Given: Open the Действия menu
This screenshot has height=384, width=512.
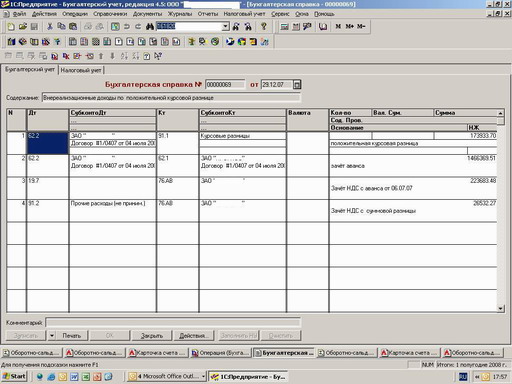Looking at the screenshot, I should 44,14.
